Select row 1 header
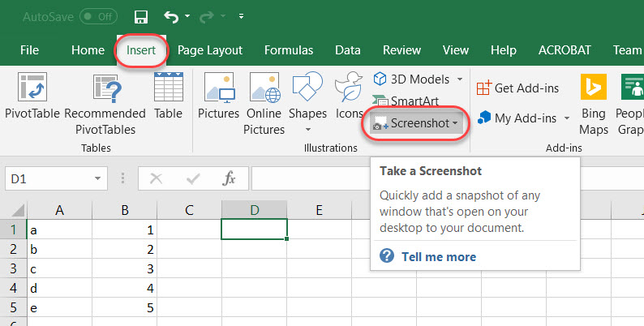The width and height of the screenshot is (644, 326). tap(13, 229)
